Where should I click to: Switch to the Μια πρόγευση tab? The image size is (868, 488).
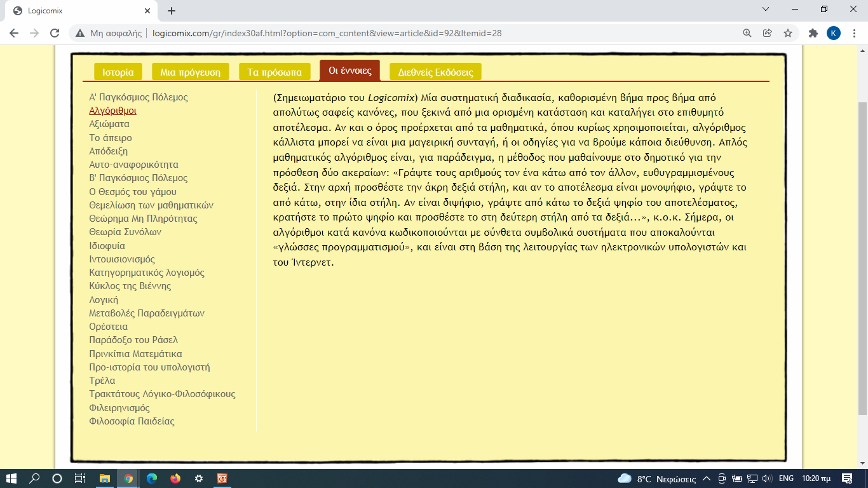[191, 72]
